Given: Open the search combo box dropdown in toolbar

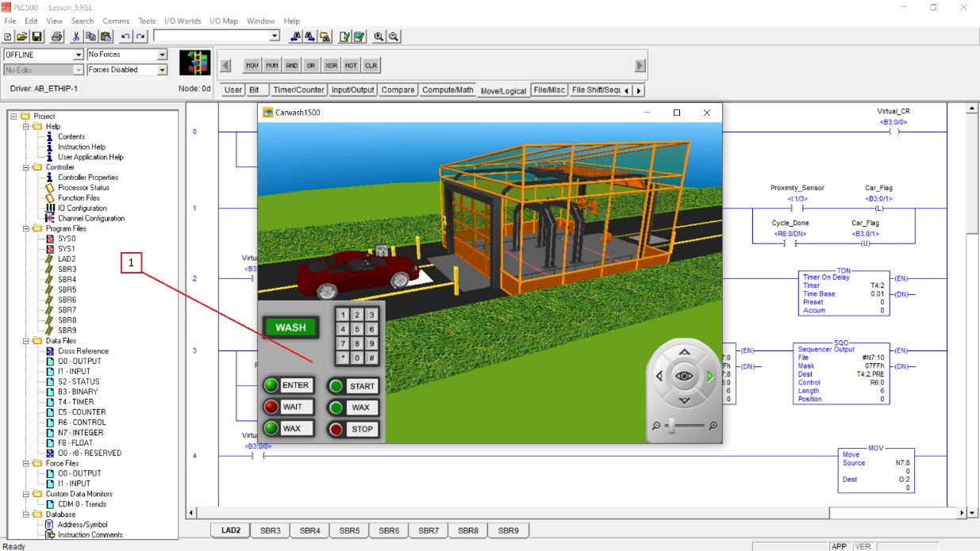Looking at the screenshot, I should (275, 36).
